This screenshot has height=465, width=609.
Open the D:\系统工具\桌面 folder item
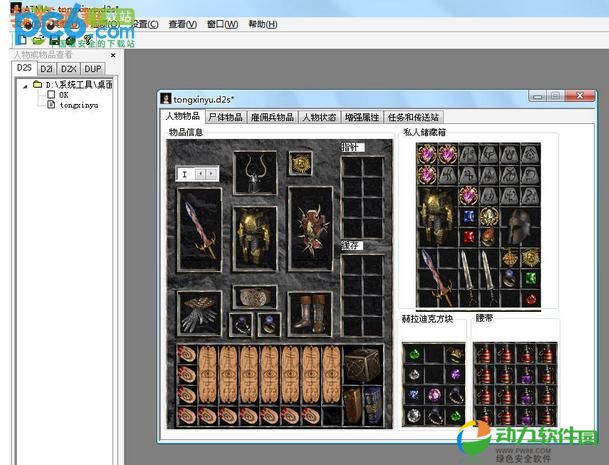click(x=79, y=84)
